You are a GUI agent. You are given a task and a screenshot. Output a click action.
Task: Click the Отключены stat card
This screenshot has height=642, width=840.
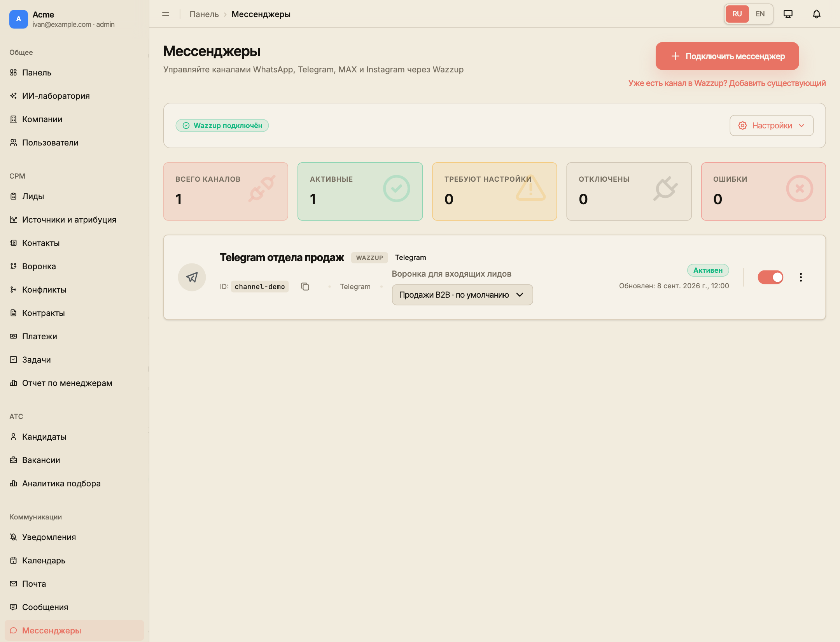click(x=629, y=191)
